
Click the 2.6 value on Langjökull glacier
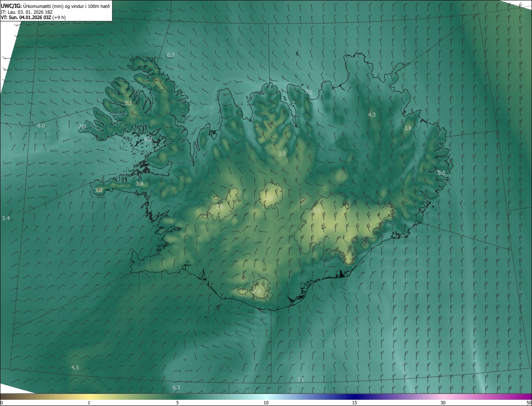[x=219, y=207]
